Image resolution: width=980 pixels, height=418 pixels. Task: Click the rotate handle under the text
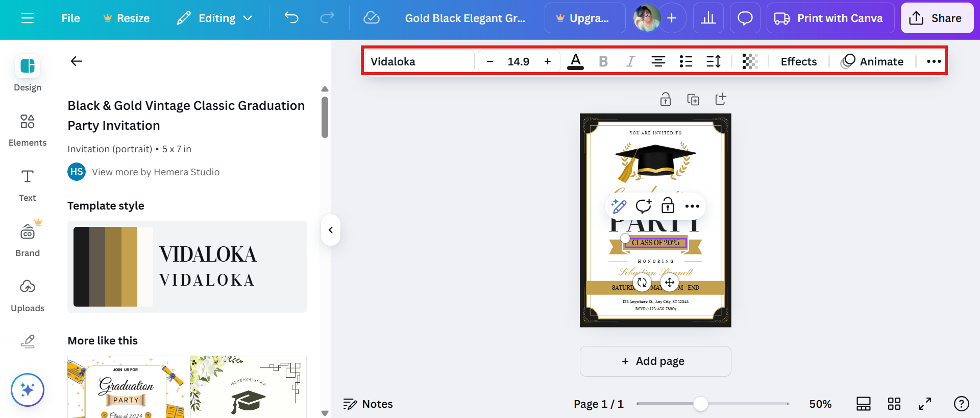tap(642, 282)
